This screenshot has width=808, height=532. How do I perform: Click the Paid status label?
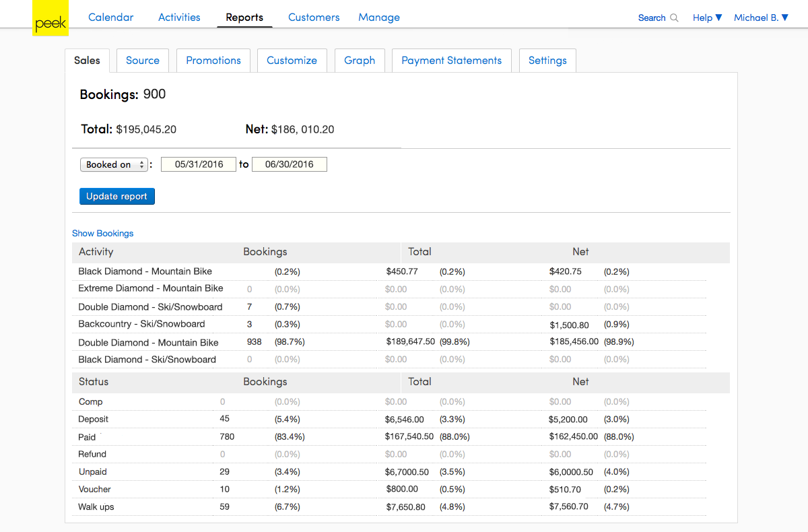(x=87, y=437)
